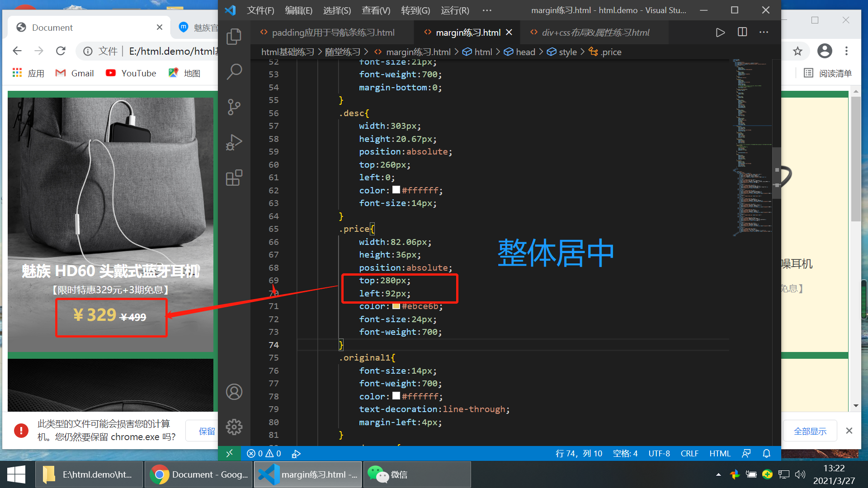Open the Gmail bookmark
The image size is (868, 488).
point(75,73)
